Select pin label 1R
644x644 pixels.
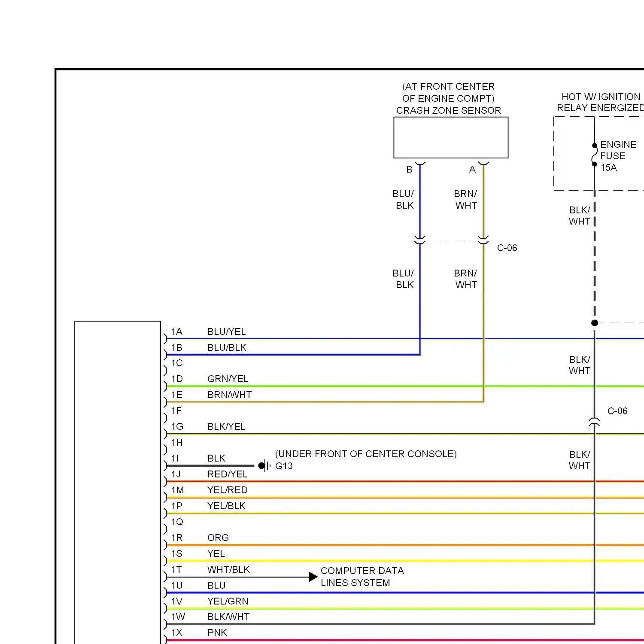(177, 538)
